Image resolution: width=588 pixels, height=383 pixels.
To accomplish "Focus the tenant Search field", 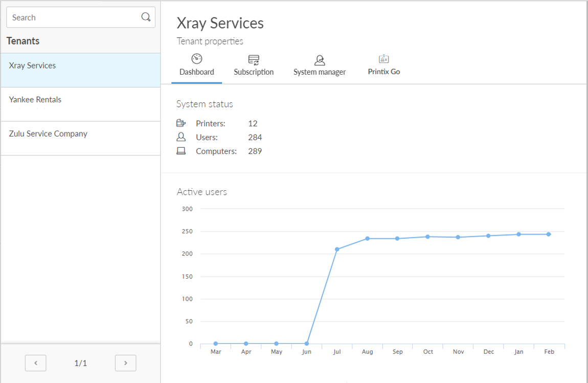I will click(x=74, y=17).
